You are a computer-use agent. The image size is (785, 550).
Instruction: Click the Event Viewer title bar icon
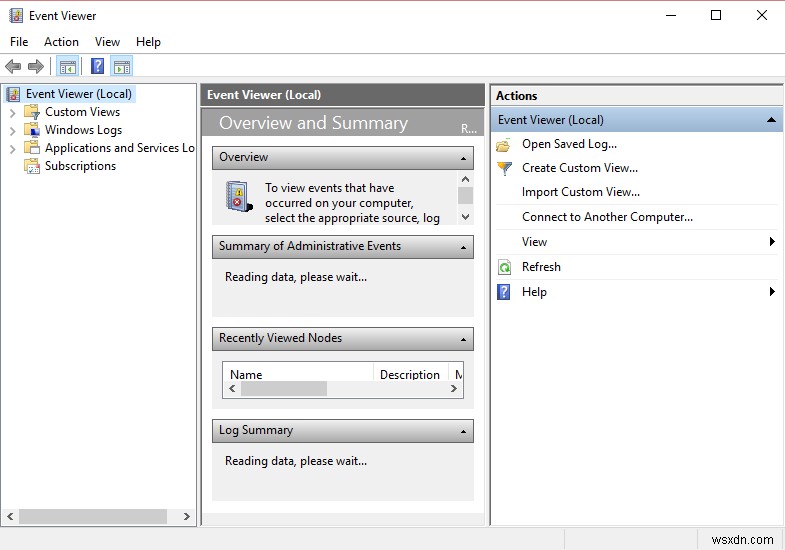coord(16,16)
